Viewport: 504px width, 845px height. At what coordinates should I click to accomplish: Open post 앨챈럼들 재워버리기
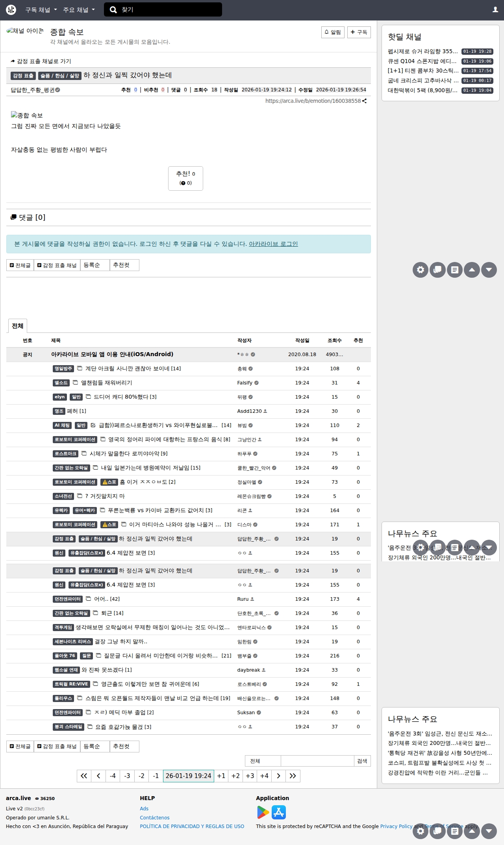point(107,383)
